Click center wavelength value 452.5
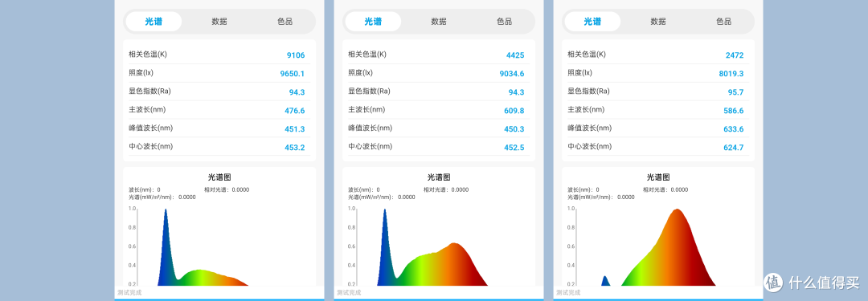The width and height of the screenshot is (868, 301). (x=514, y=148)
